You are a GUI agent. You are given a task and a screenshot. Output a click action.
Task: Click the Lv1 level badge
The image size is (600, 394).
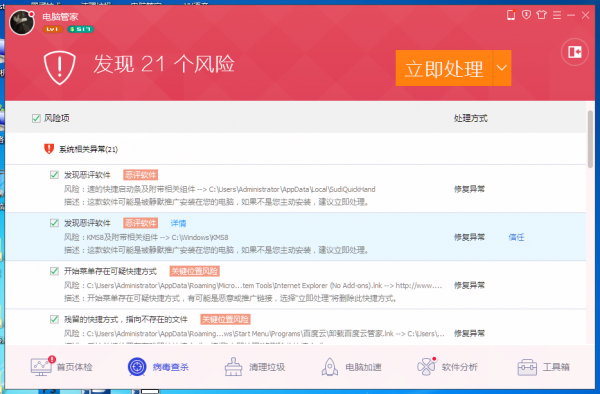pos(52,29)
